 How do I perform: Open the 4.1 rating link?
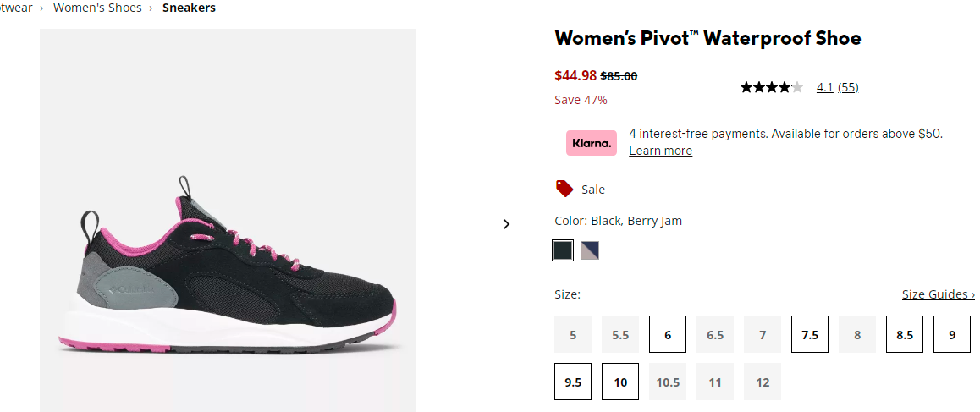click(x=824, y=87)
